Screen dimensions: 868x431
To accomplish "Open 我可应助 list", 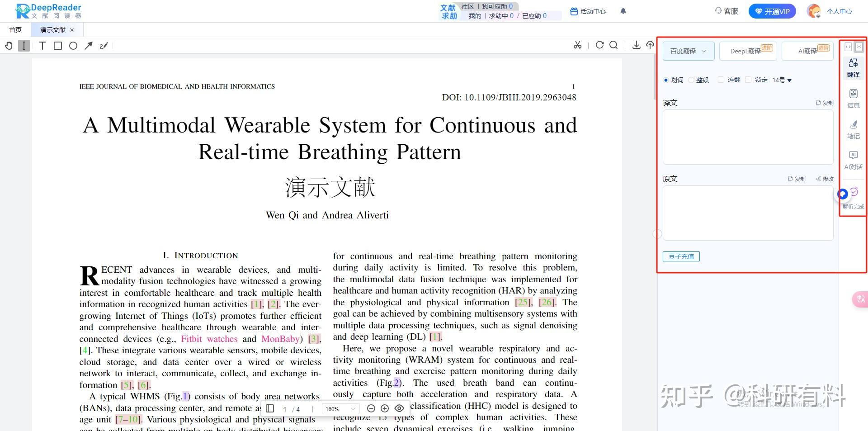I will [497, 6].
